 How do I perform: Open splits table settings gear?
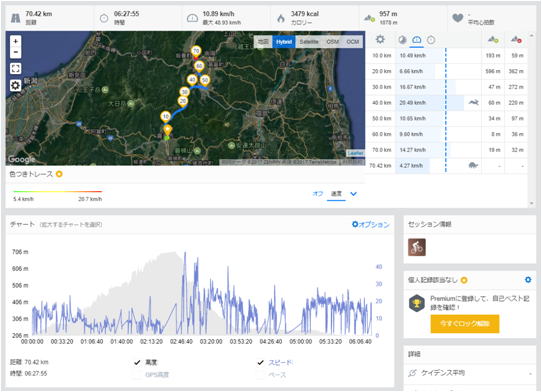380,39
